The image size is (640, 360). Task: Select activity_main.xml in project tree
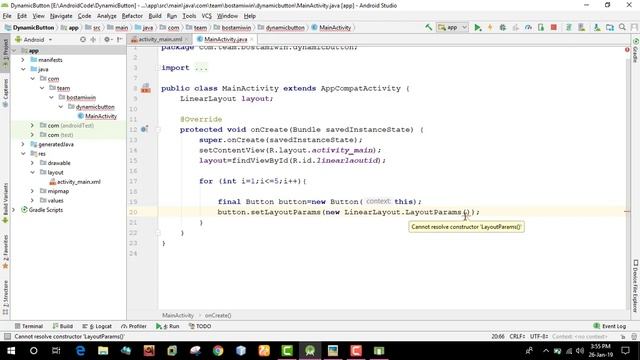pos(78,182)
